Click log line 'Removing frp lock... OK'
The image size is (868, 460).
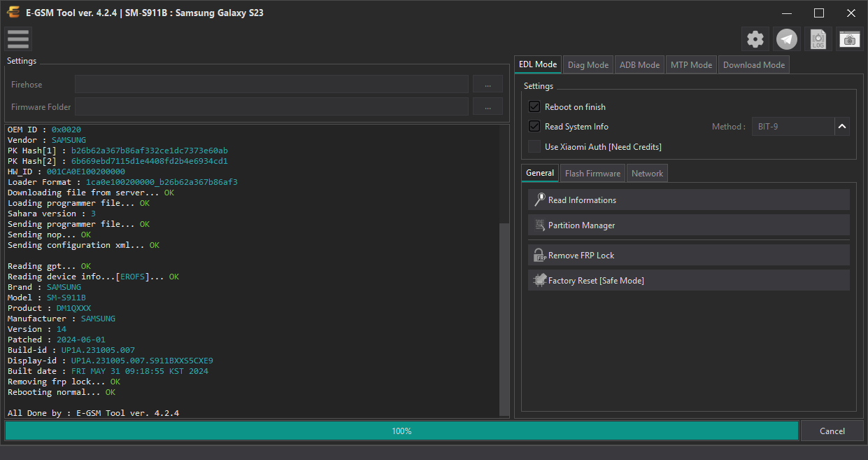(x=64, y=382)
